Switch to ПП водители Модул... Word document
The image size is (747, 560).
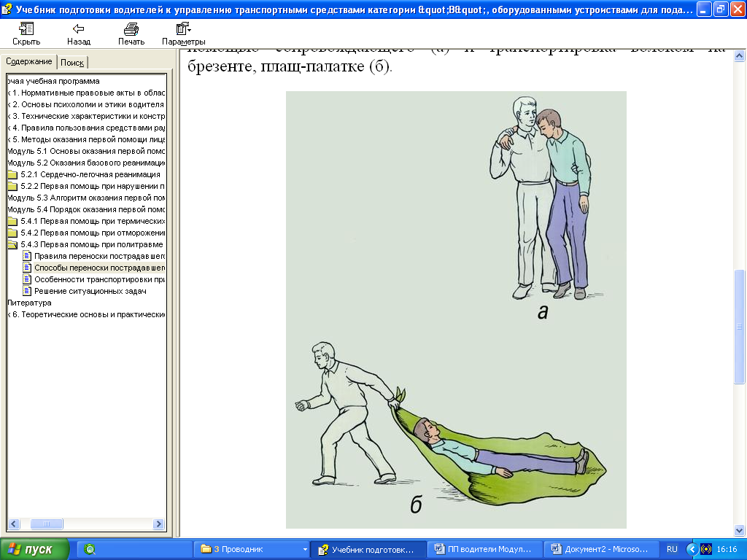485,550
